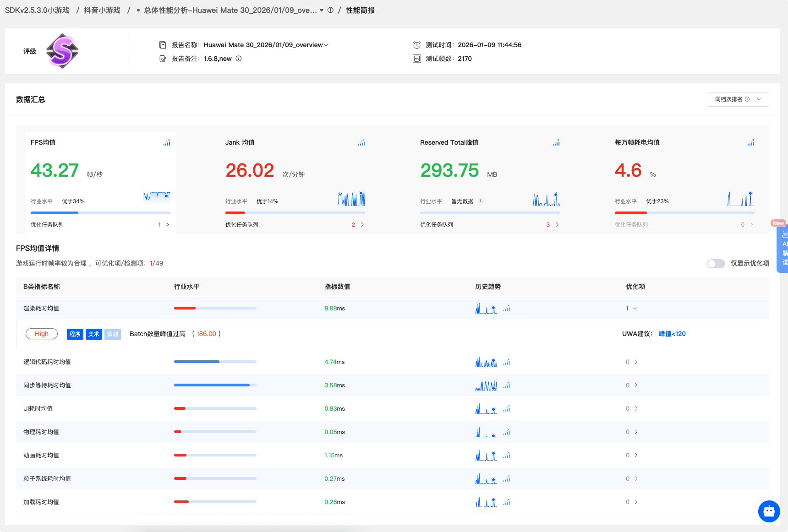
Task: Collapse the 渲染耗时均值 optimization item expander
Action: click(635, 309)
